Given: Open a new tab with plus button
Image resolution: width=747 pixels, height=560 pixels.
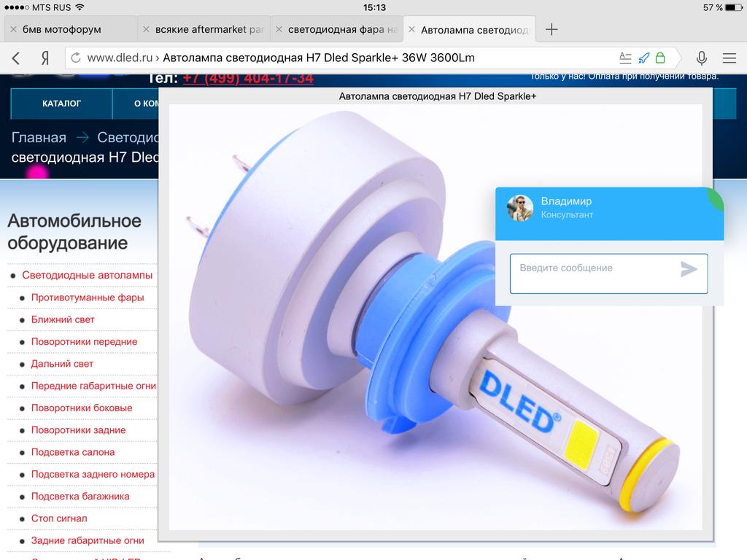Looking at the screenshot, I should point(551,30).
